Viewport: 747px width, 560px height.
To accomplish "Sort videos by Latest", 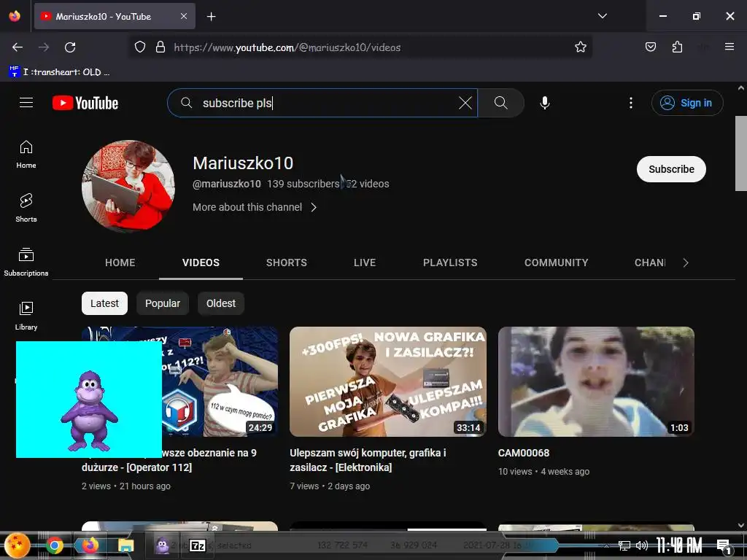I will pyautogui.click(x=104, y=303).
